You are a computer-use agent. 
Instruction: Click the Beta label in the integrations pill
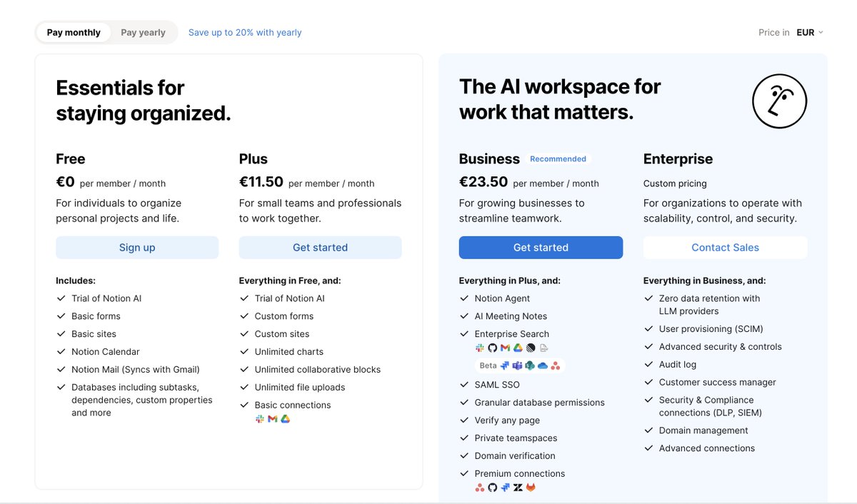[x=488, y=366]
